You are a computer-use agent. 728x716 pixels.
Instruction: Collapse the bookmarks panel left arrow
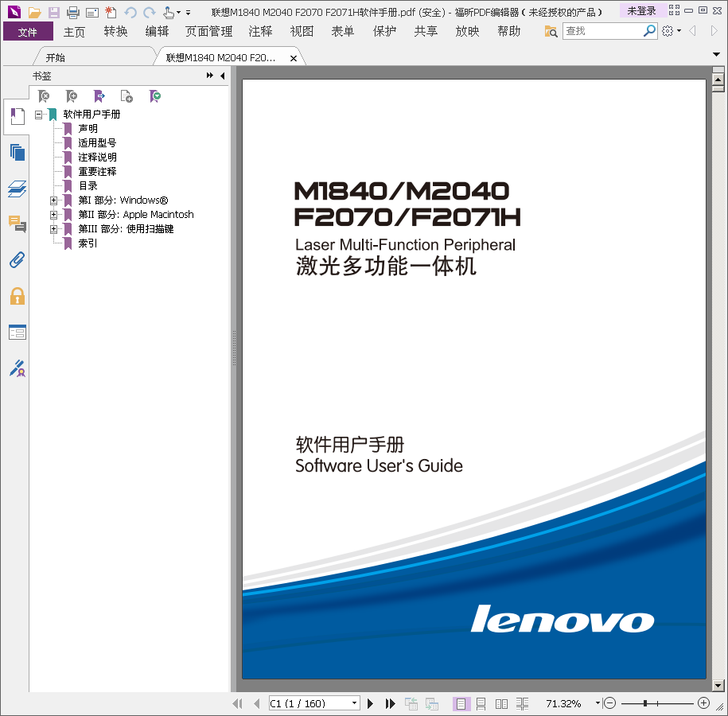223,76
